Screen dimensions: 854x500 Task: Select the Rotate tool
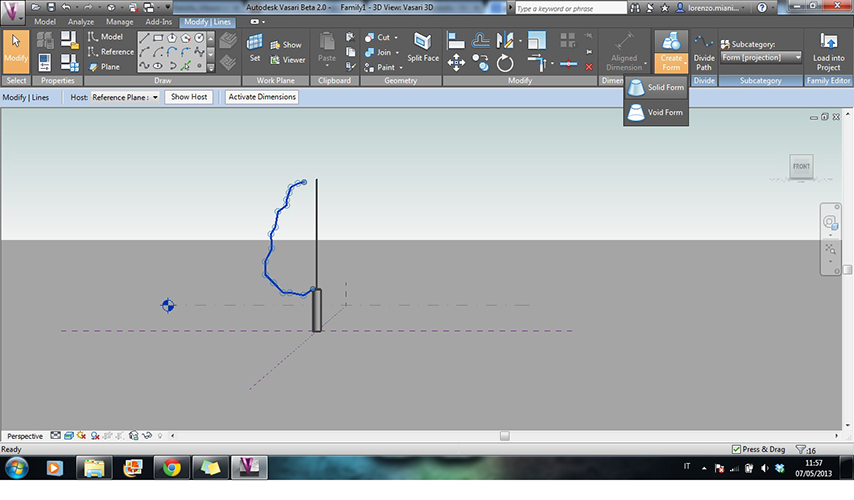505,63
